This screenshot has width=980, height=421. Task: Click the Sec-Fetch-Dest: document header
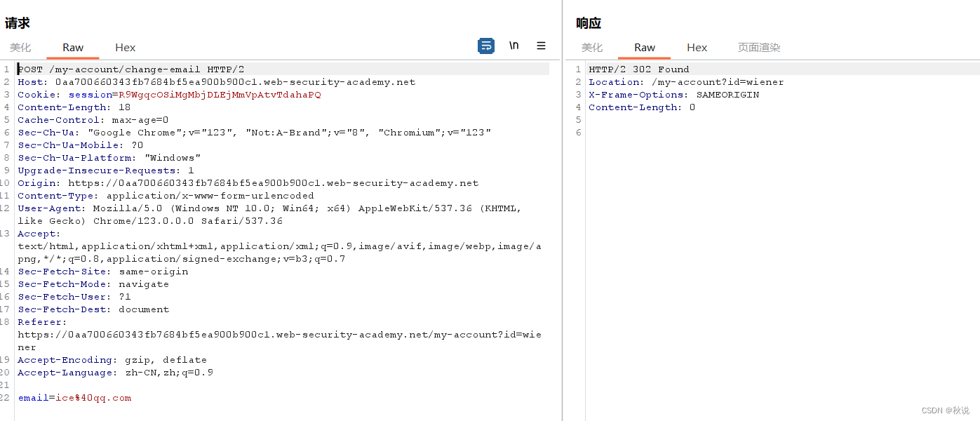point(93,309)
